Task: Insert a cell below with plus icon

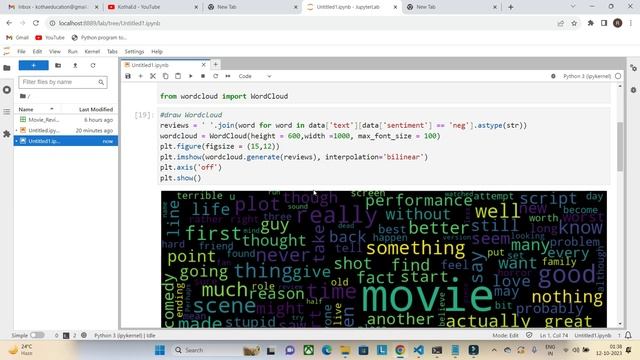Action: coord(140,76)
